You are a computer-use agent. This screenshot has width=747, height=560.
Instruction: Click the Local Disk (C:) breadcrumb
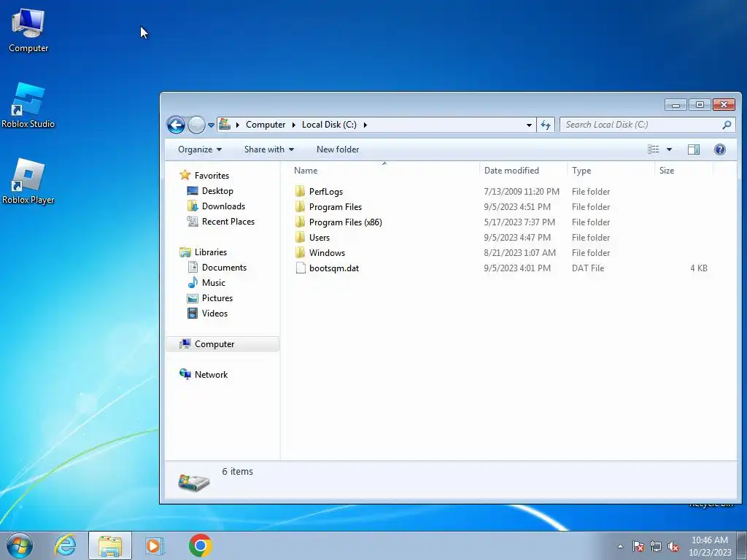[x=329, y=125]
